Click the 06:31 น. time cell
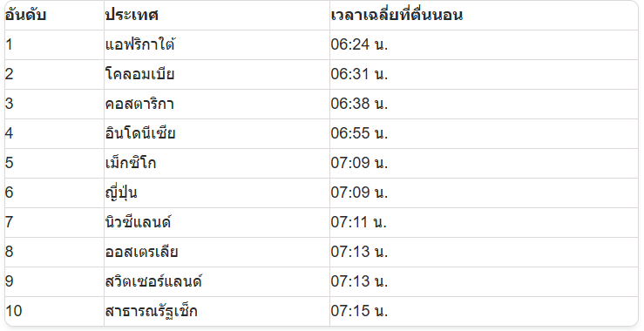This screenshot has height=331, width=644. click(484, 74)
